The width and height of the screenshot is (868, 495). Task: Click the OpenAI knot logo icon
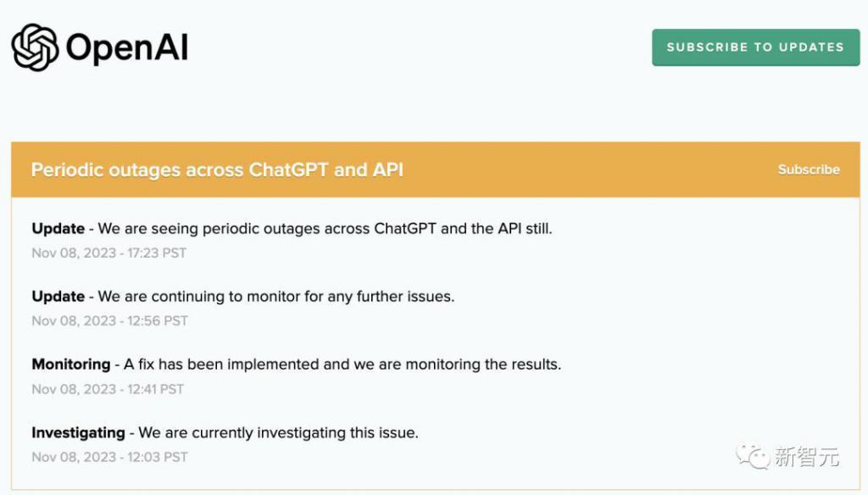(35, 47)
